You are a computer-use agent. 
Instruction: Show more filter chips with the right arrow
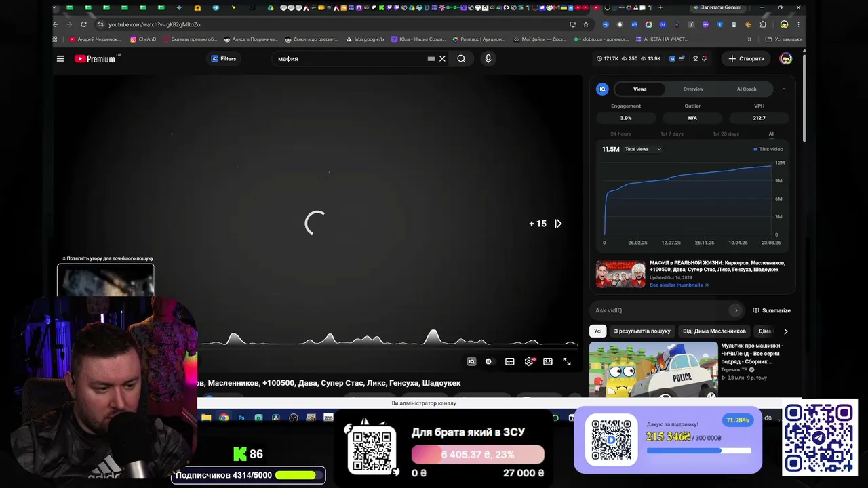pyautogui.click(x=786, y=331)
